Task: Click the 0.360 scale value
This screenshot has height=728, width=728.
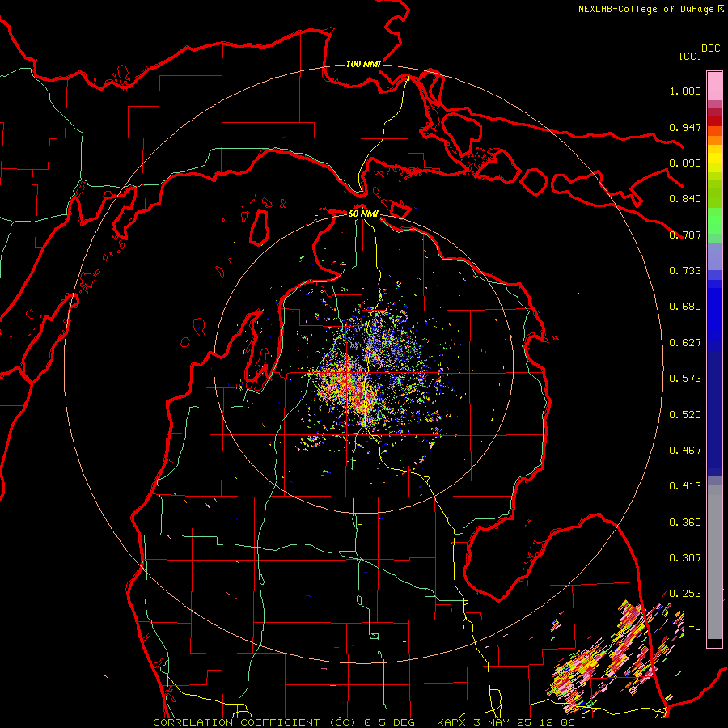Action: (685, 523)
